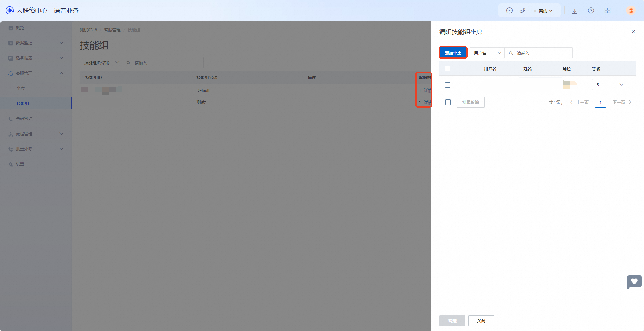Expand 话务报表 using its chevron

61,58
